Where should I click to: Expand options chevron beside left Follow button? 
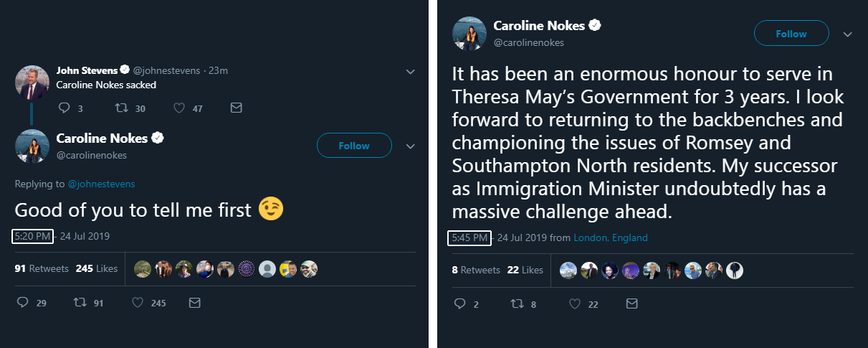[x=411, y=146]
